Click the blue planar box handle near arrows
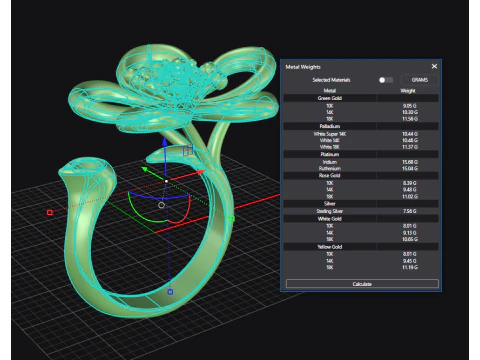The width and height of the screenshot is (480, 360). click(x=188, y=150)
